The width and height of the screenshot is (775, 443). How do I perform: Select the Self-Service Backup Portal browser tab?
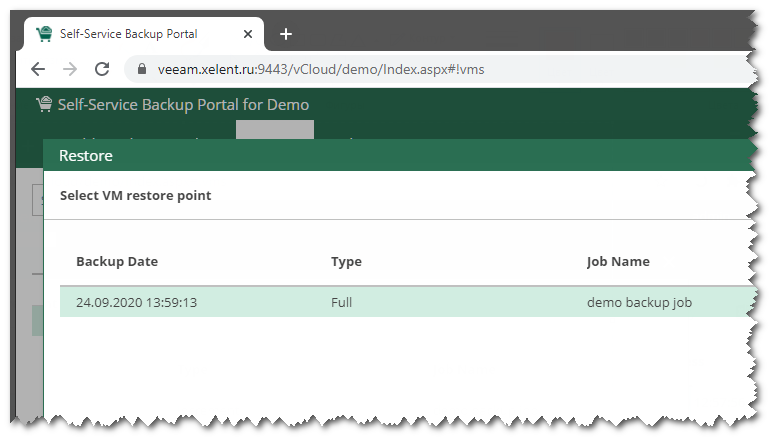[143, 34]
